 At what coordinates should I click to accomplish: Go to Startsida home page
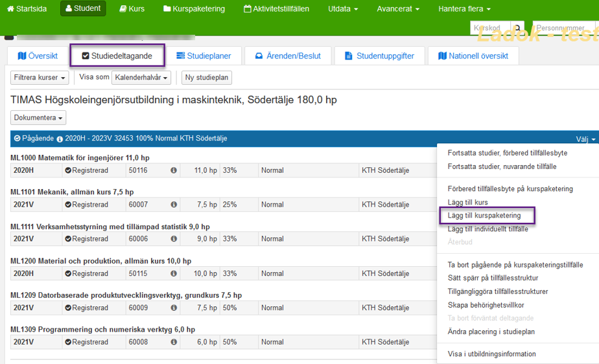(27, 9)
